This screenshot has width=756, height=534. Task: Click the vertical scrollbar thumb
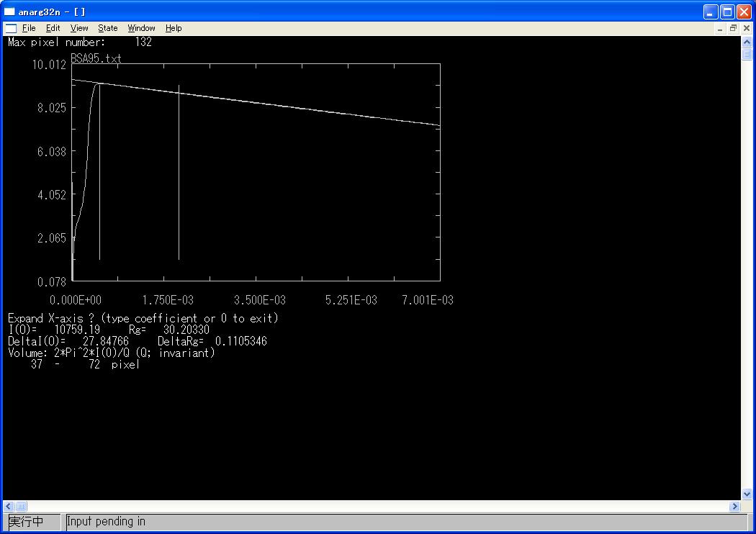(747, 53)
